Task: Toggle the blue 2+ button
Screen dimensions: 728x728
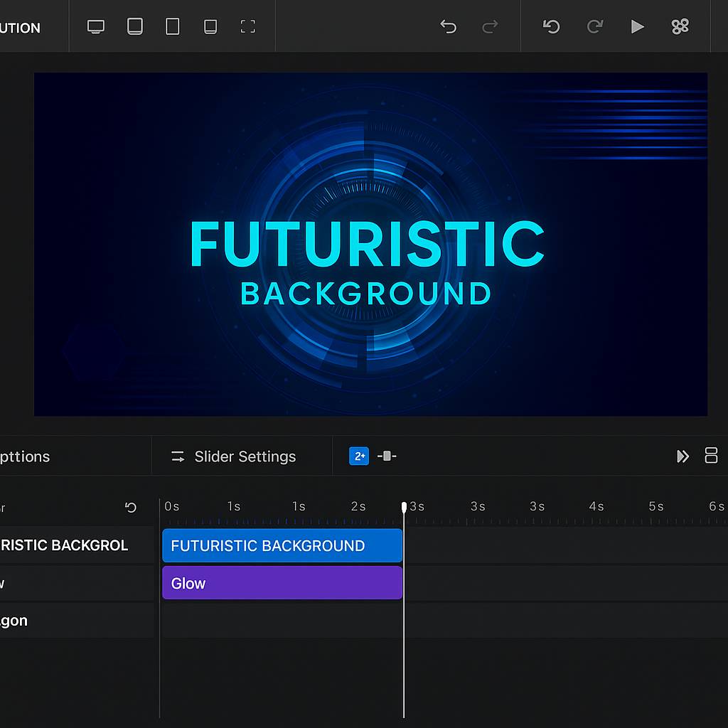Action: coord(359,456)
